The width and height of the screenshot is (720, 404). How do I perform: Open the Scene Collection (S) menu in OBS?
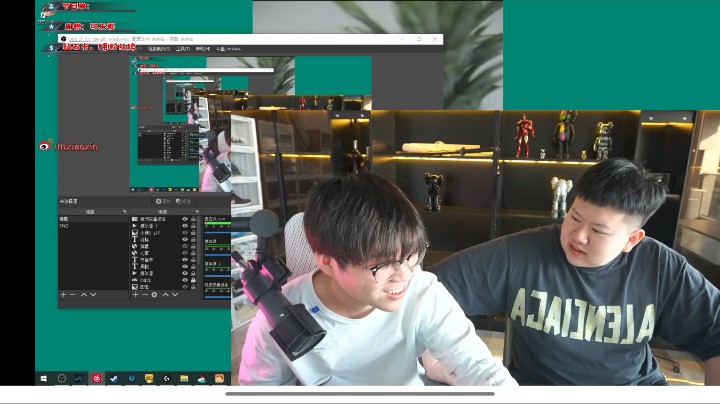tap(159, 49)
